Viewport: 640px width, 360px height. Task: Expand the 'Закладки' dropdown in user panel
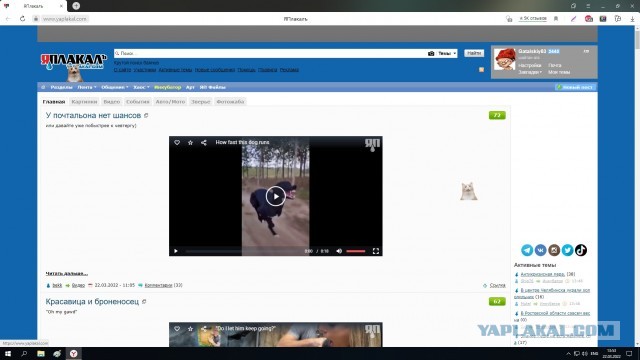(530, 72)
